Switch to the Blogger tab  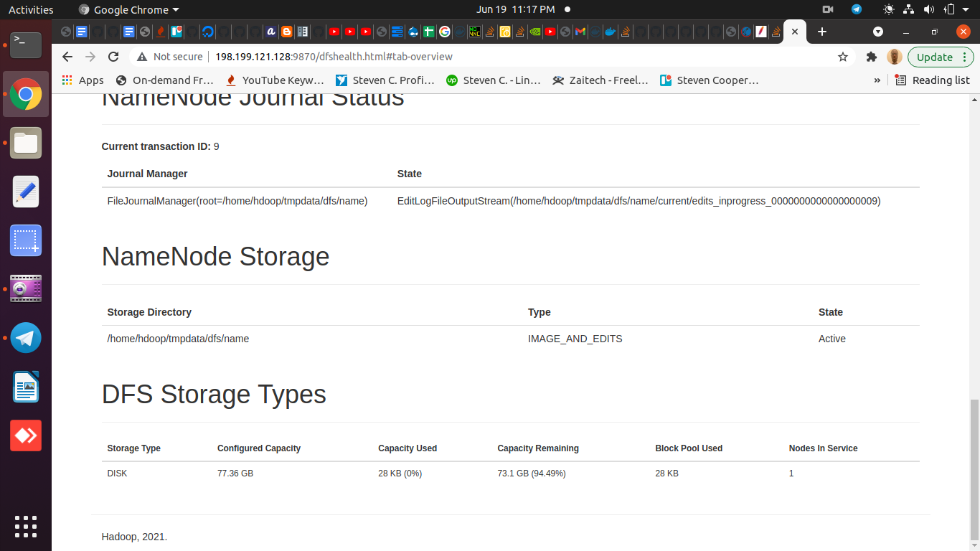[287, 32]
